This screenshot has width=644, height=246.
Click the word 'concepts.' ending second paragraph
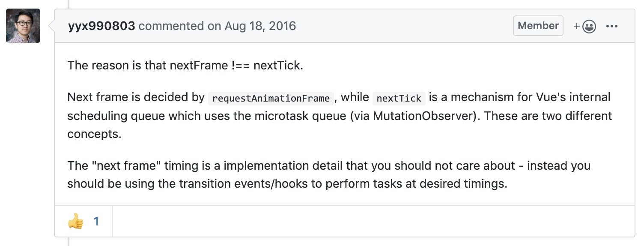click(x=95, y=135)
